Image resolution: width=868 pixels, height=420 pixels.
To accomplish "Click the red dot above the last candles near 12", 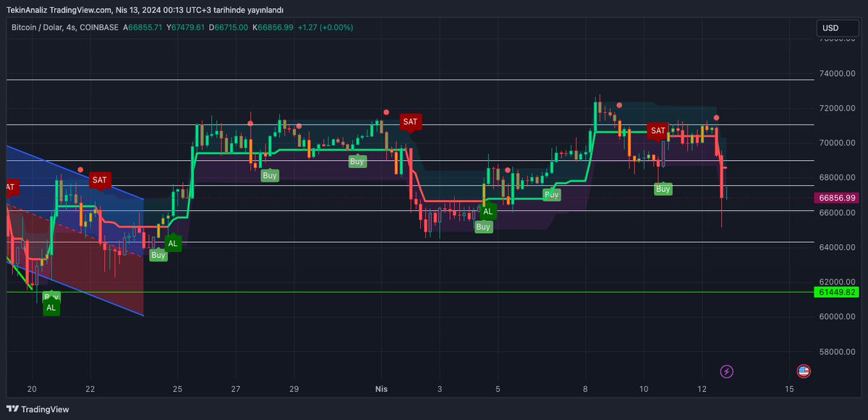I will pyautogui.click(x=717, y=117).
